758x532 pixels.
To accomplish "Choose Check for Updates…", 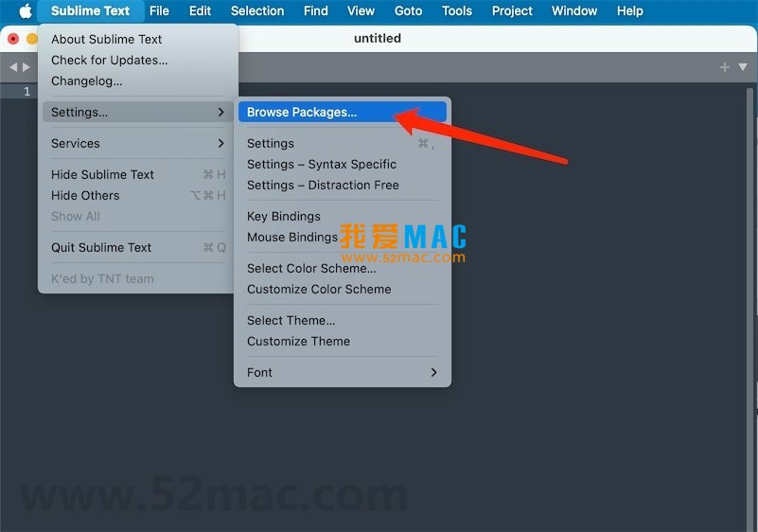I will tap(110, 60).
